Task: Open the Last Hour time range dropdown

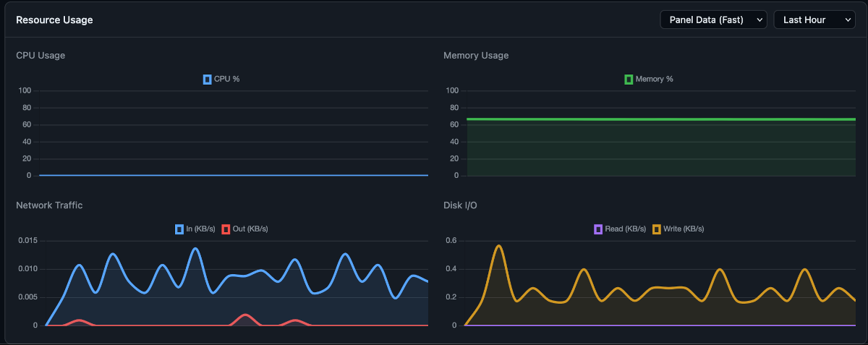Action: tap(814, 20)
